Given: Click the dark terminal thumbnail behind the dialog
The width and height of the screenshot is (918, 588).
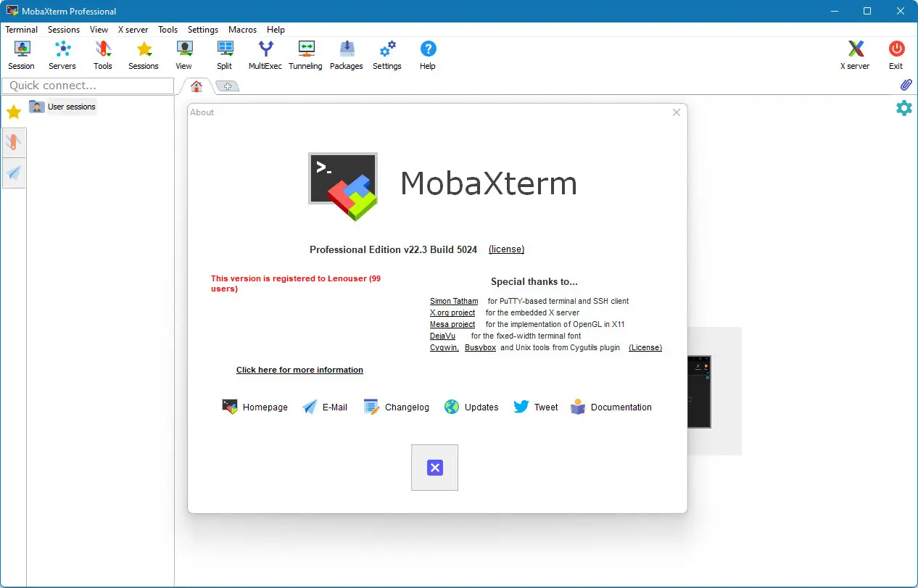Looking at the screenshot, I should point(700,392).
